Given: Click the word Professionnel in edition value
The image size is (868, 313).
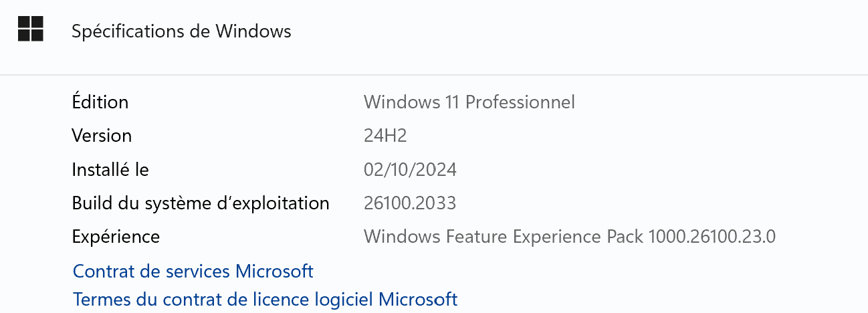Looking at the screenshot, I should [x=520, y=102].
